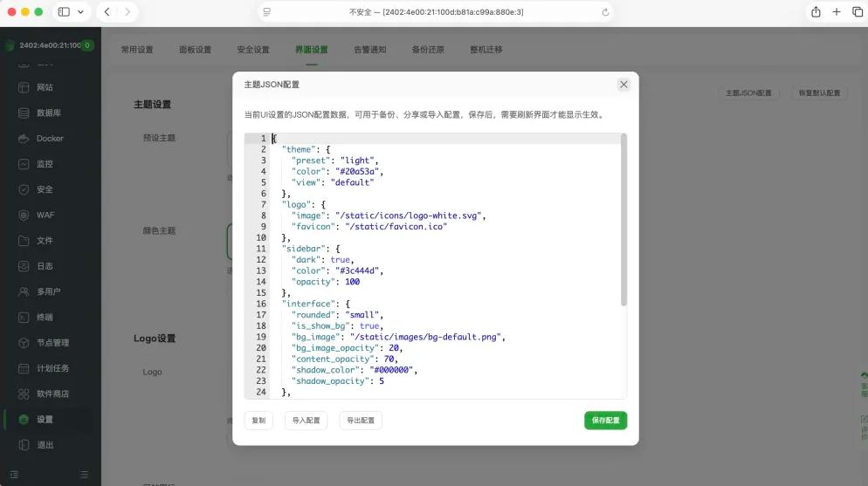Click the 导出配置 button
868x486 pixels.
point(360,421)
